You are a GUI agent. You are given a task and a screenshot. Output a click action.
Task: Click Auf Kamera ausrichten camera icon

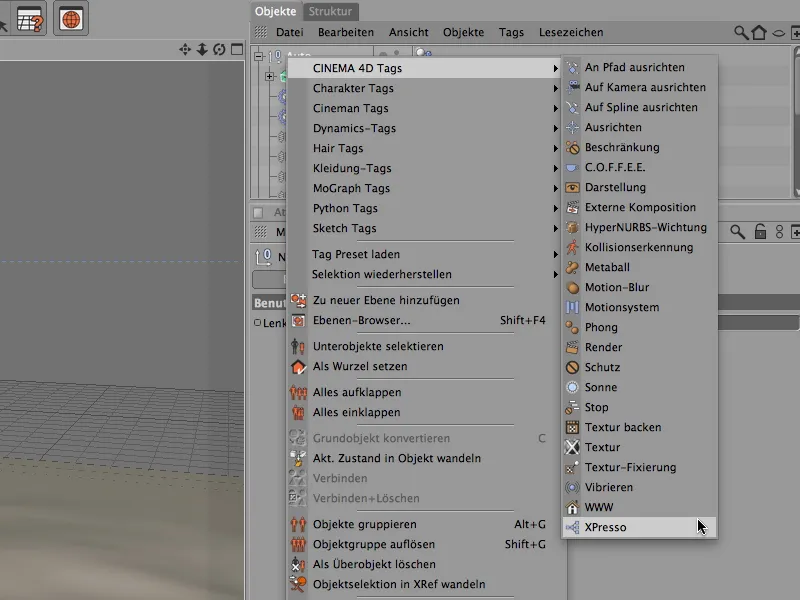click(572, 87)
